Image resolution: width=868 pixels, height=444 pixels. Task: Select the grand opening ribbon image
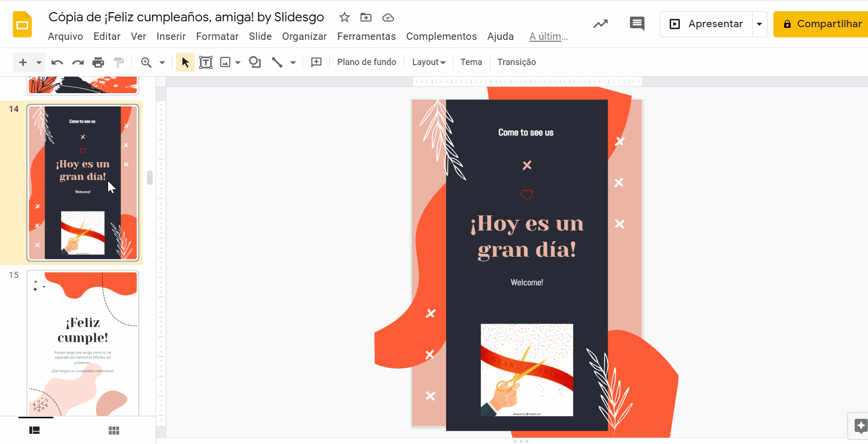(x=527, y=370)
